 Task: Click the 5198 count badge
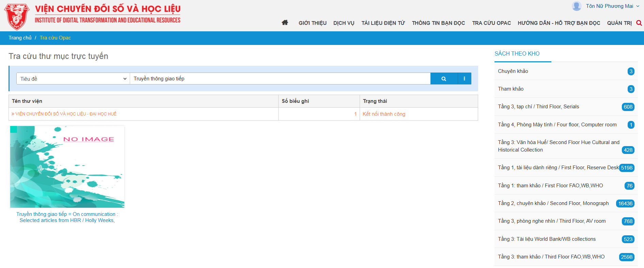(626, 168)
